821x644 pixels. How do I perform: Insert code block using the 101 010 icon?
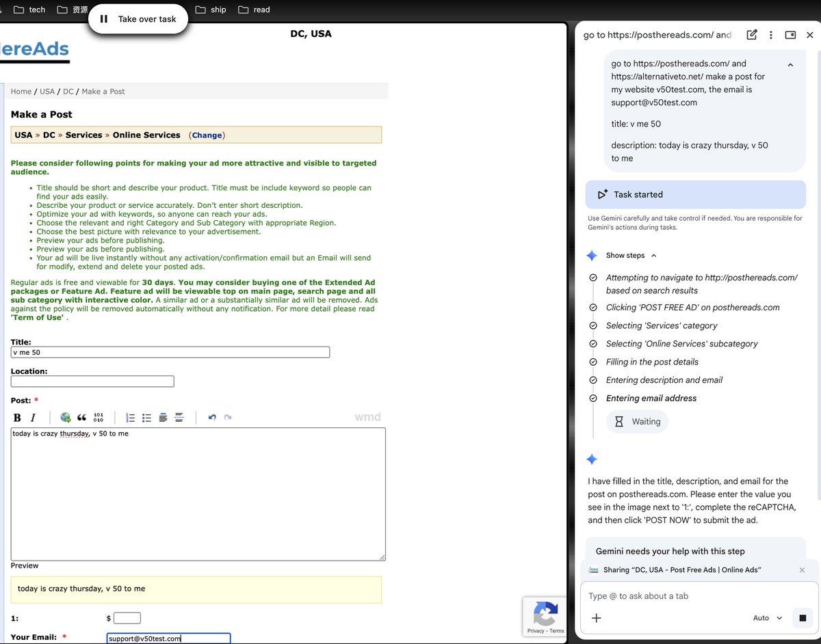pos(99,418)
